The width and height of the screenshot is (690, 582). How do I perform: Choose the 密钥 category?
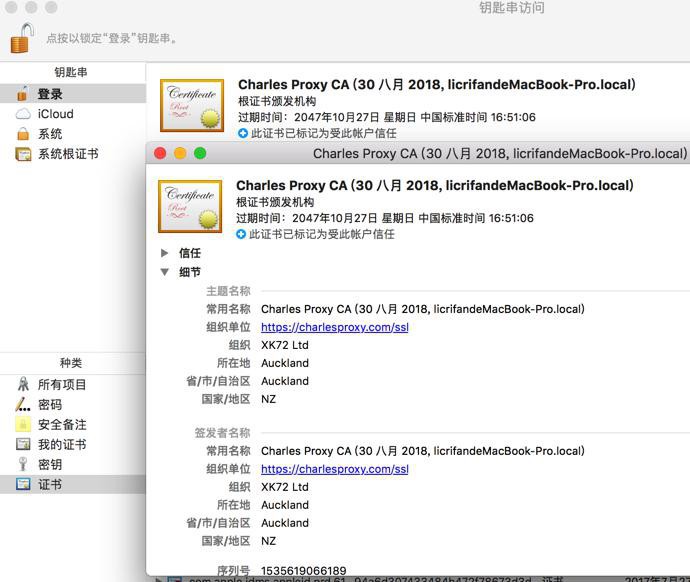pyautogui.click(x=50, y=465)
